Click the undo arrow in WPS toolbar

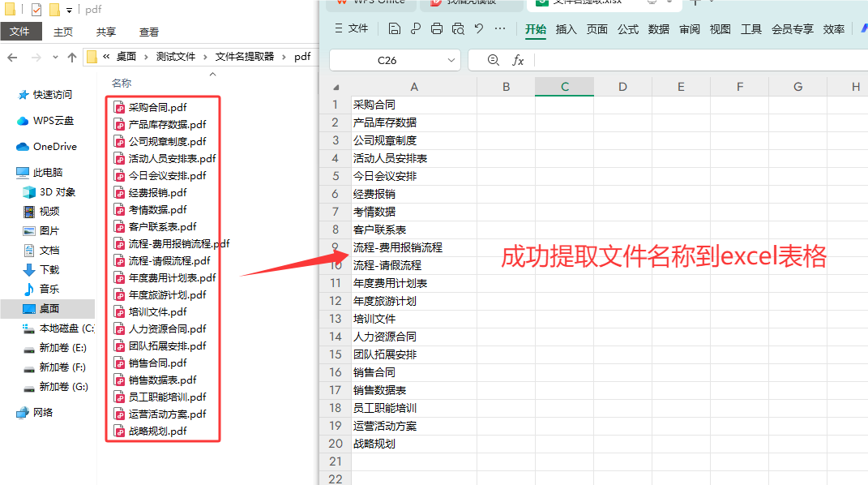[479, 28]
